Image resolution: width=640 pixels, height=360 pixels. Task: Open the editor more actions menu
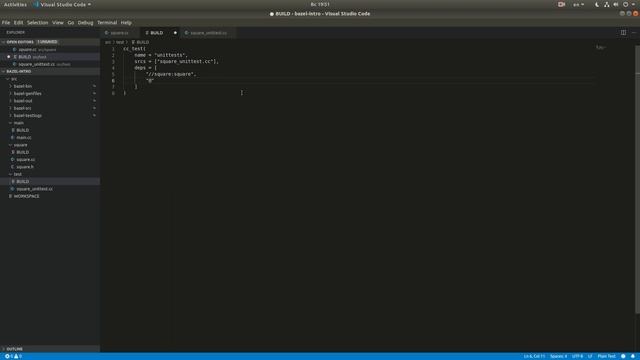634,33
